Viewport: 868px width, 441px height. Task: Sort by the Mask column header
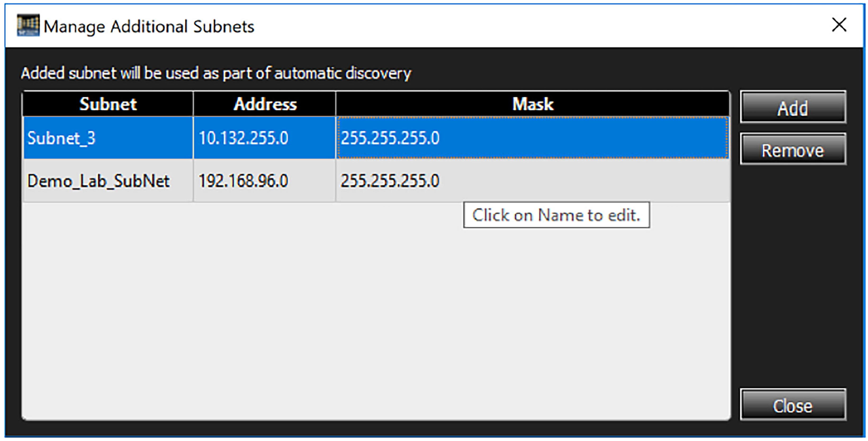tap(532, 104)
